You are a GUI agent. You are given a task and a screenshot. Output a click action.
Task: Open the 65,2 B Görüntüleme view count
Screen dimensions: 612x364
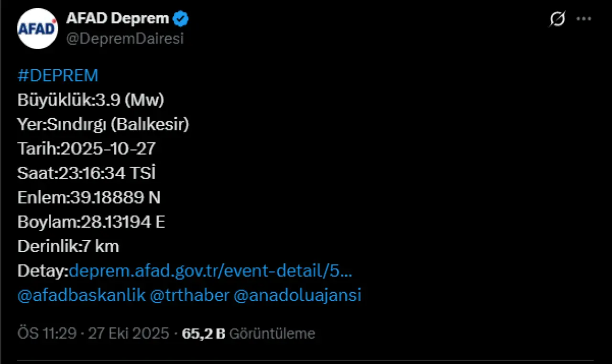point(249,333)
